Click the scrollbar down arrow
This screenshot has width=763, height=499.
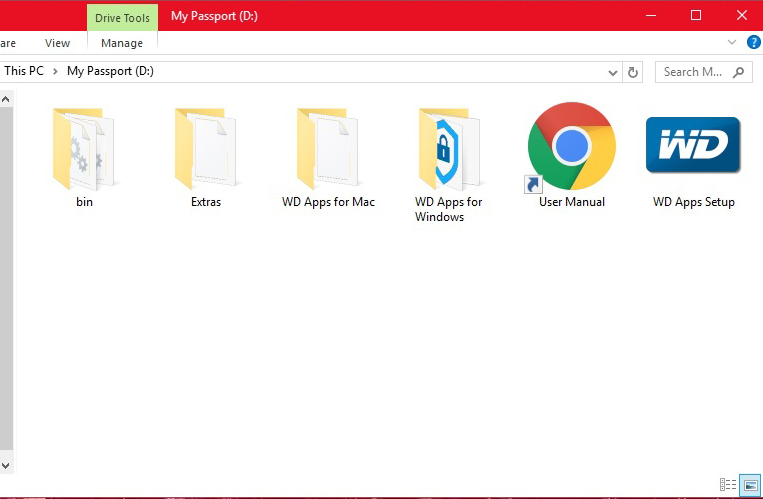[x=5, y=466]
